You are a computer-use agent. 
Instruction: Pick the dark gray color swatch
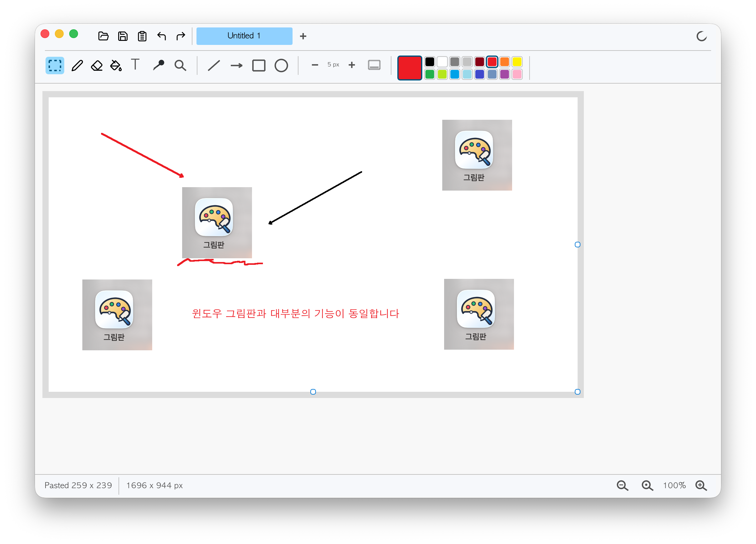coord(455,62)
